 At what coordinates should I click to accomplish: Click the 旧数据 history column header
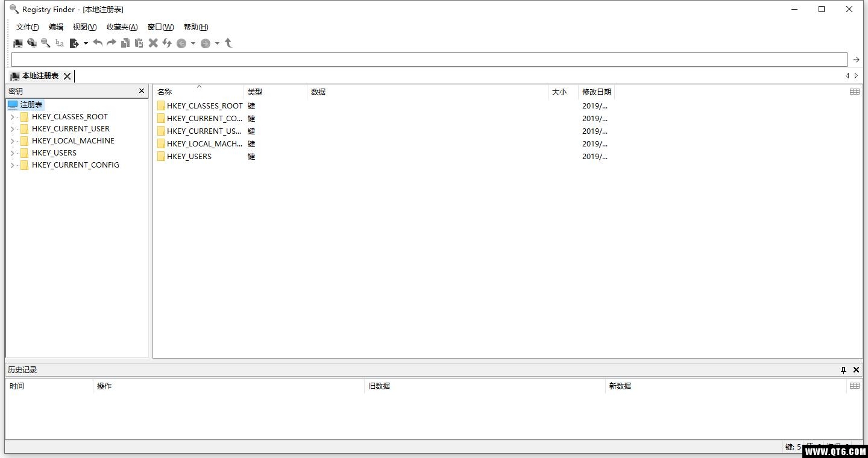pyautogui.click(x=485, y=386)
